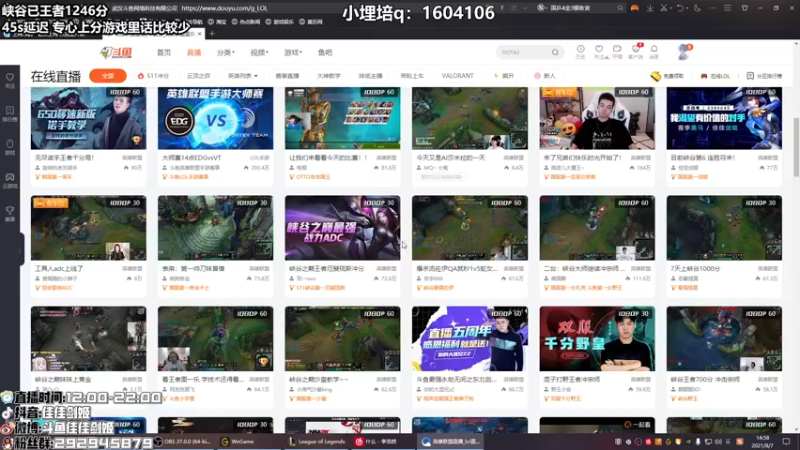Image resolution: width=800 pixels, height=450 pixels.
Task: Open the 峡谷之巅最强战力ADC stream thumbnail
Action: (x=342, y=228)
